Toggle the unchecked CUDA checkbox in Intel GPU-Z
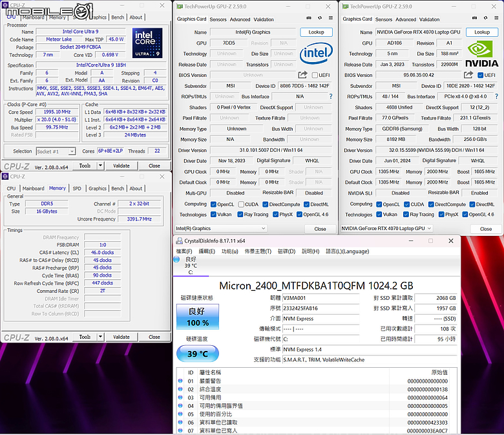Image resolution: width=504 pixels, height=435 pixels. point(241,204)
